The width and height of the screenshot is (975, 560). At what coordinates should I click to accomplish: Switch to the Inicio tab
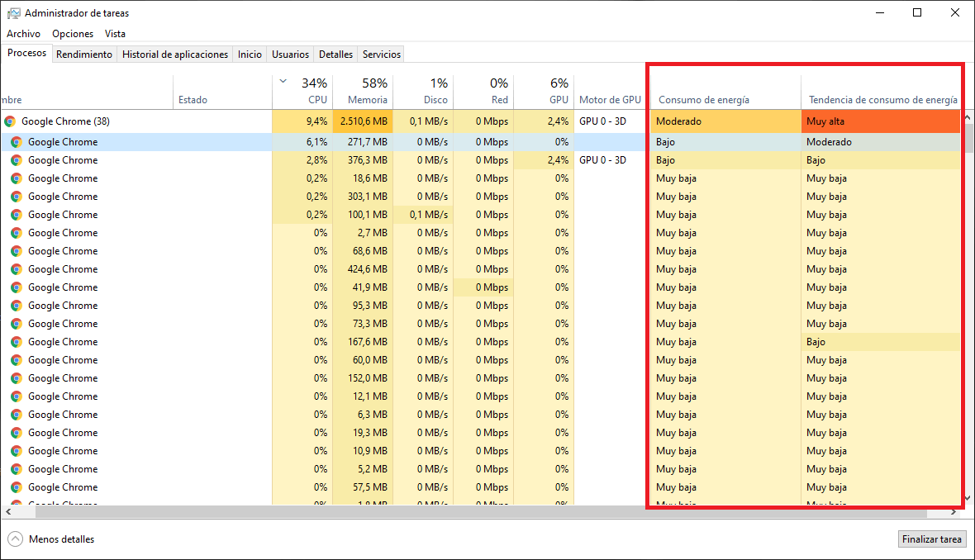[250, 55]
